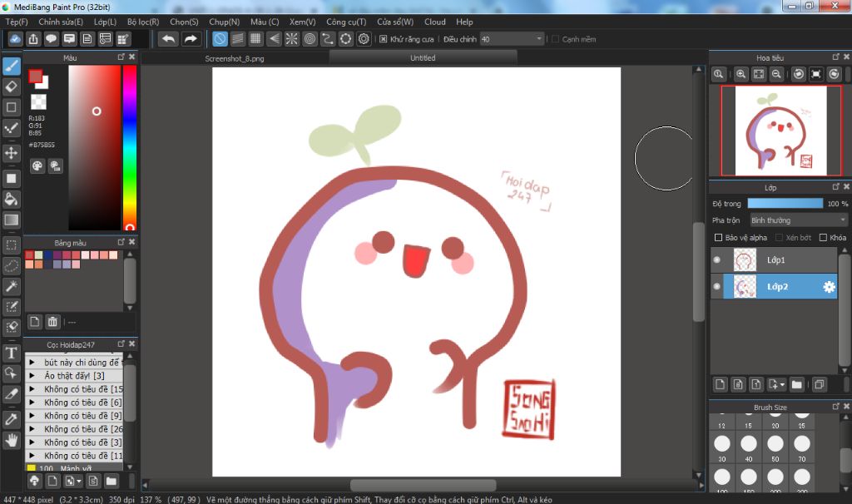The image size is (852, 504).
Task: Enable the Bảo vệ alpha checkbox
Action: [719, 238]
